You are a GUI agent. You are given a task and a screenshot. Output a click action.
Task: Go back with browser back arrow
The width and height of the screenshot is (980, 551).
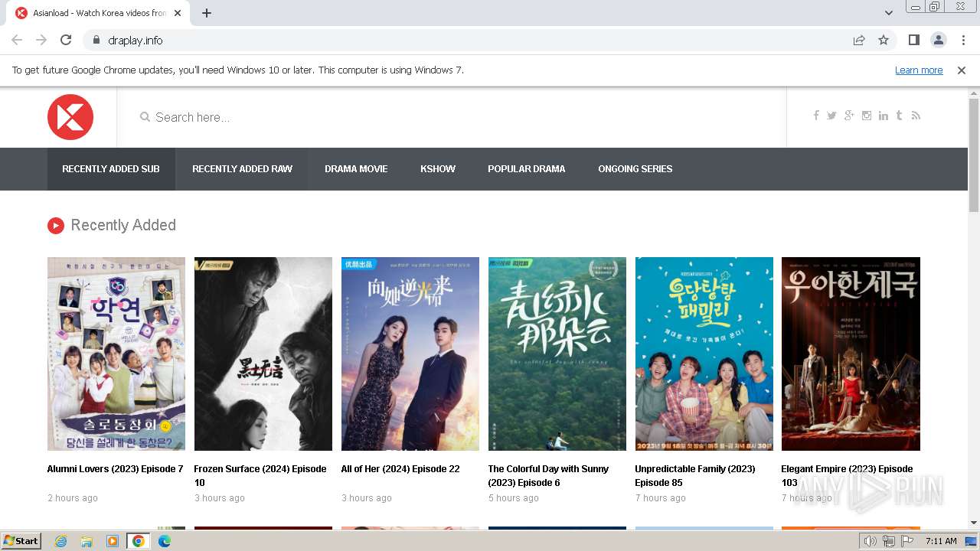click(17, 40)
